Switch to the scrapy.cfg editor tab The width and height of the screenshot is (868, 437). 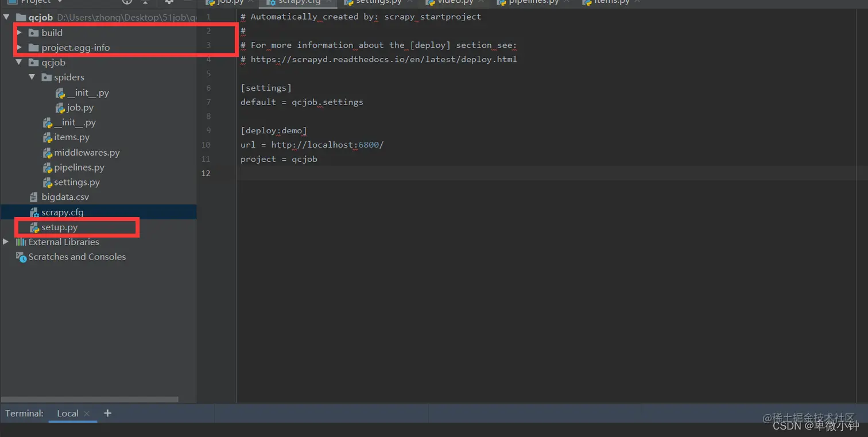[x=299, y=2]
